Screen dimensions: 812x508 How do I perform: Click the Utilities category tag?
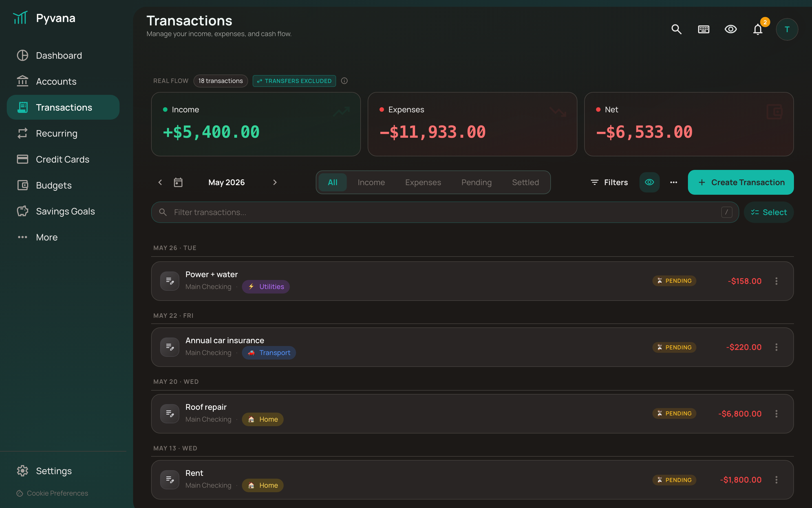pos(266,286)
